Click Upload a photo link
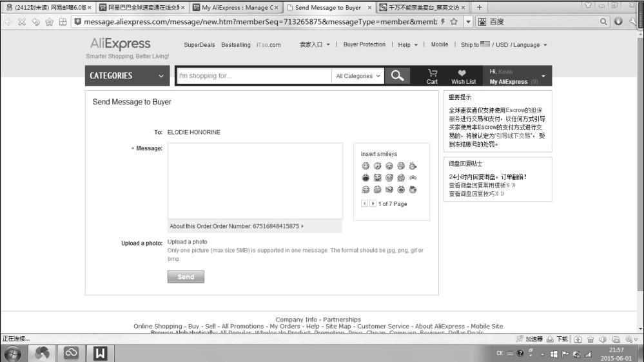 coord(188,242)
